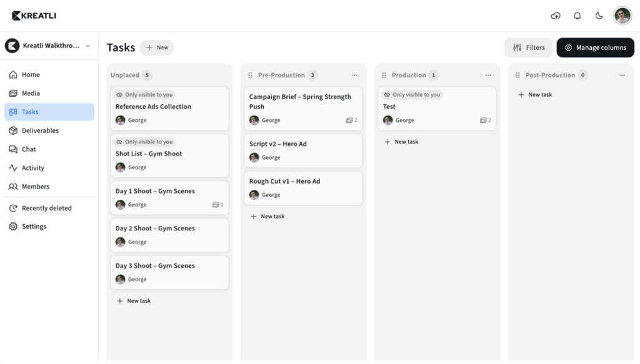This screenshot has width=640, height=364.
Task: Open the Day 2 Shoot – Gym Scenes task
Action: (169, 235)
